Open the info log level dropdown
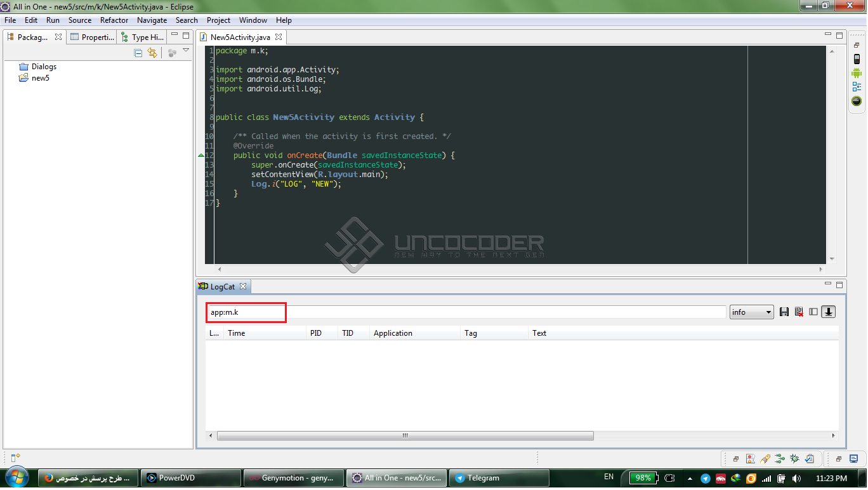This screenshot has width=868, height=490. point(752,312)
